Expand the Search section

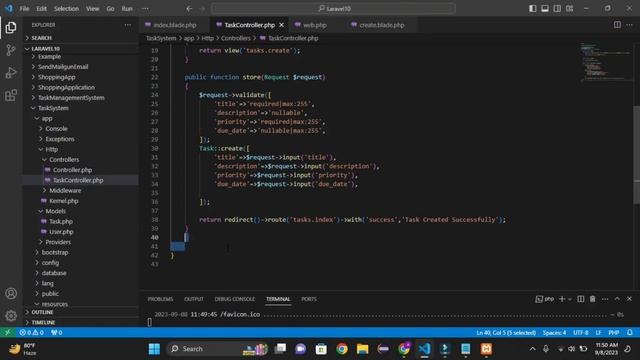click(41, 38)
